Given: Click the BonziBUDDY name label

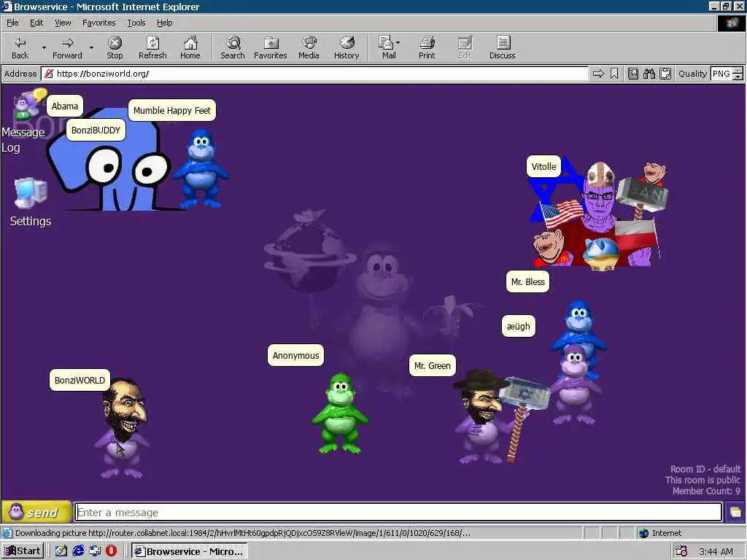Looking at the screenshot, I should tap(96, 130).
